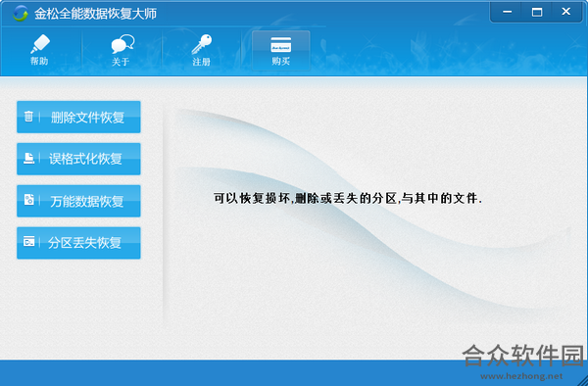Open the 购买 purchase card icon
Screen dimensions: 588x386
tap(281, 50)
